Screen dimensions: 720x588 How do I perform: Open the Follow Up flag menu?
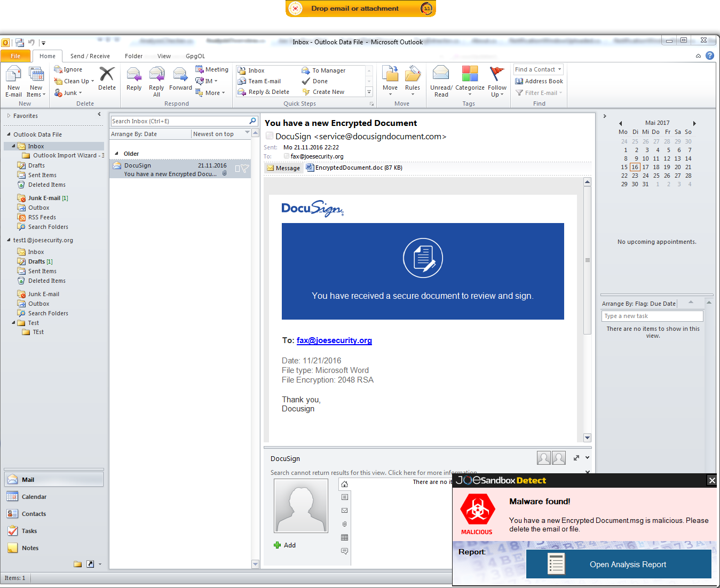tap(497, 81)
